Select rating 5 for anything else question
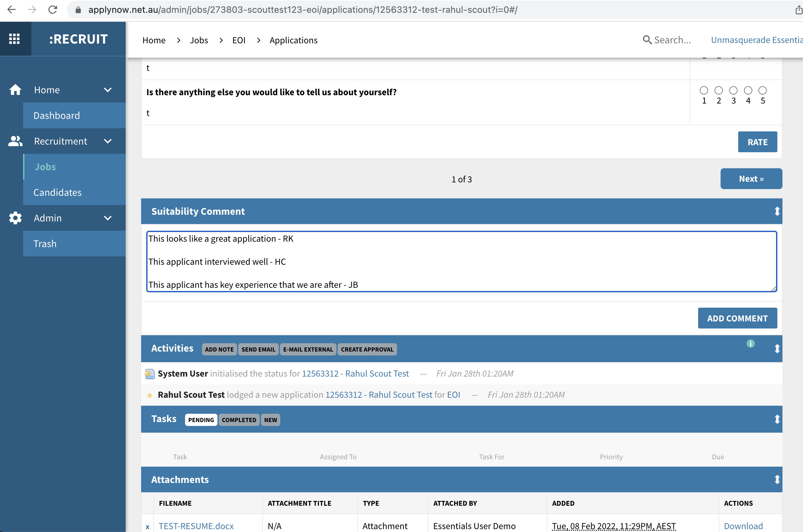 coord(763,90)
